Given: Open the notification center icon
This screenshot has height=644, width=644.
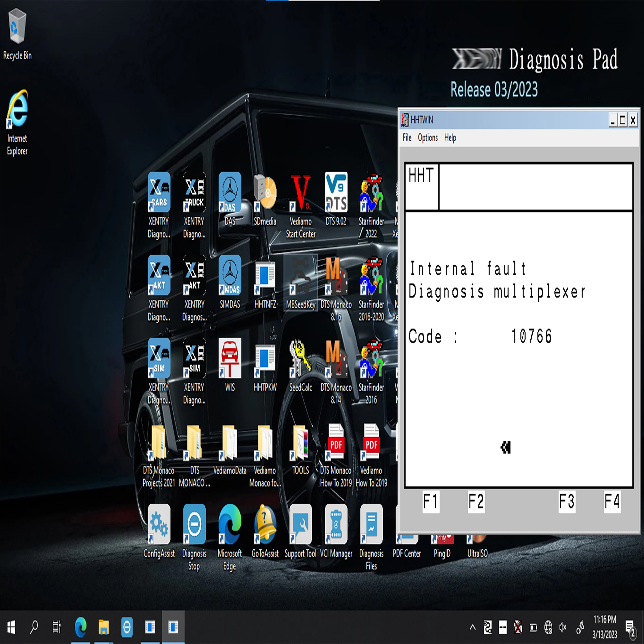Looking at the screenshot, I should pyautogui.click(x=631, y=628).
